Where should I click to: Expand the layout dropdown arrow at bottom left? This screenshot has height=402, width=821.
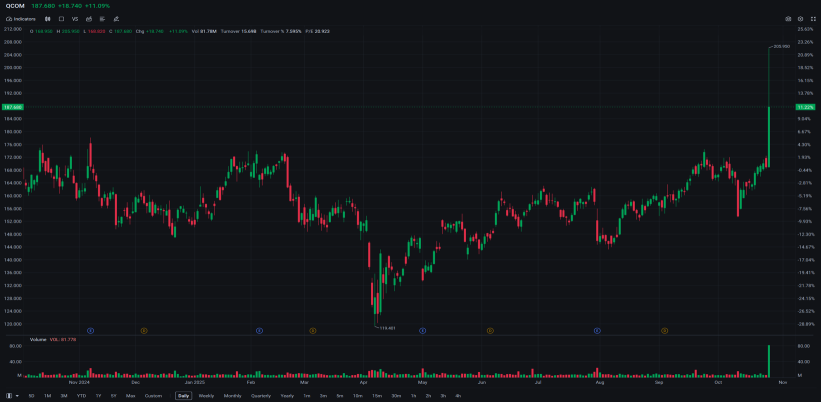17,396
